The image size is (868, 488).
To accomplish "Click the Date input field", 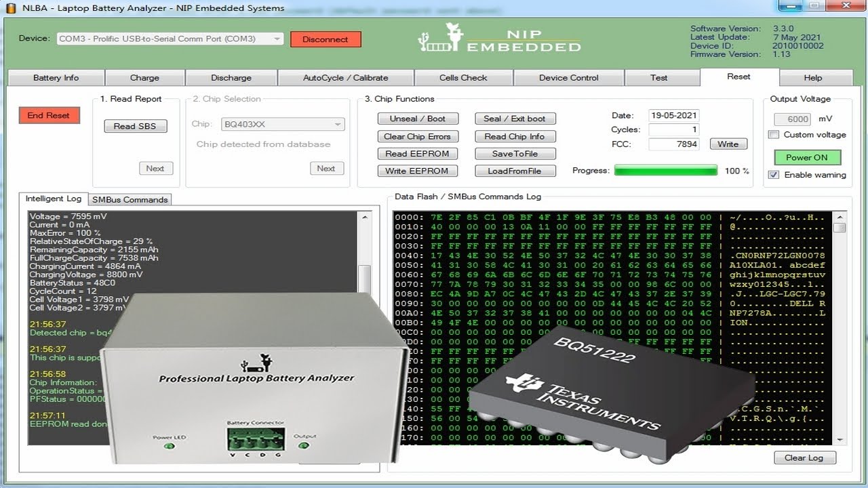I will point(674,115).
